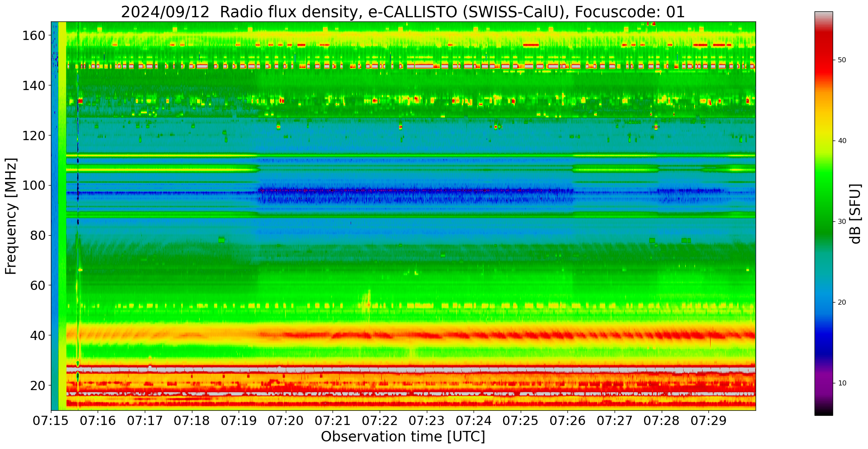868x449 pixels.
Task: Click the 07:19 time tick label
Action: pyautogui.click(x=239, y=421)
